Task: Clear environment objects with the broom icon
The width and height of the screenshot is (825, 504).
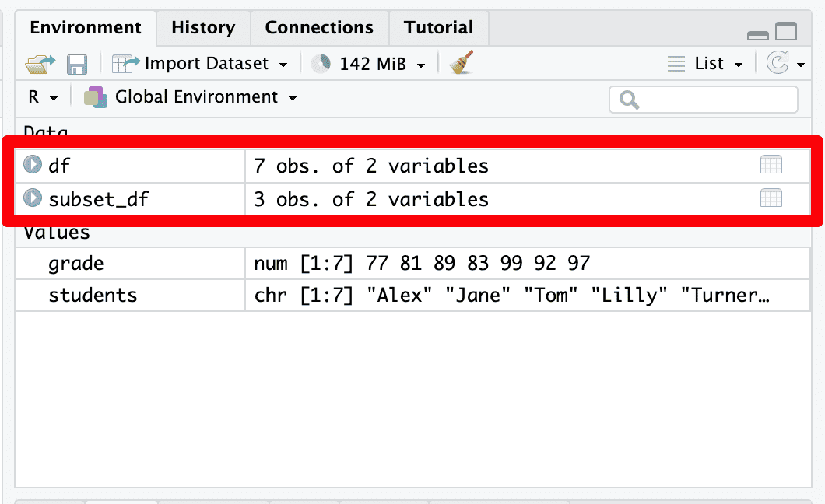Action: click(462, 63)
